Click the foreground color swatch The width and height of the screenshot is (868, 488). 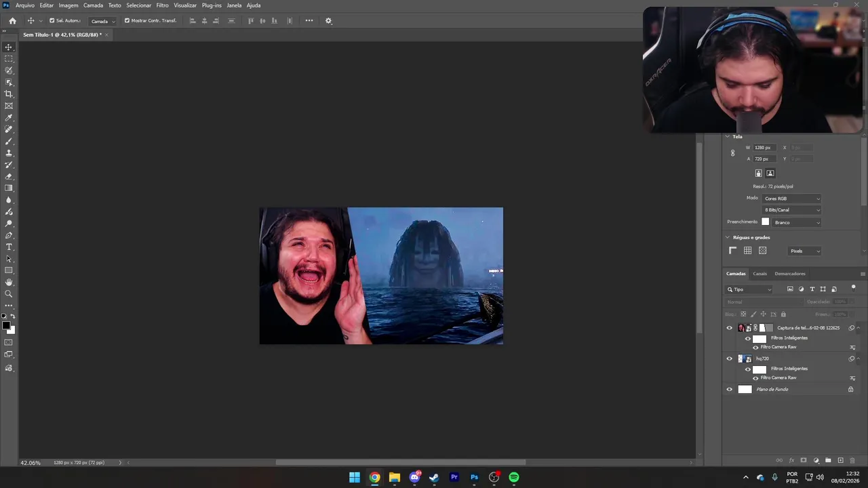click(6, 326)
